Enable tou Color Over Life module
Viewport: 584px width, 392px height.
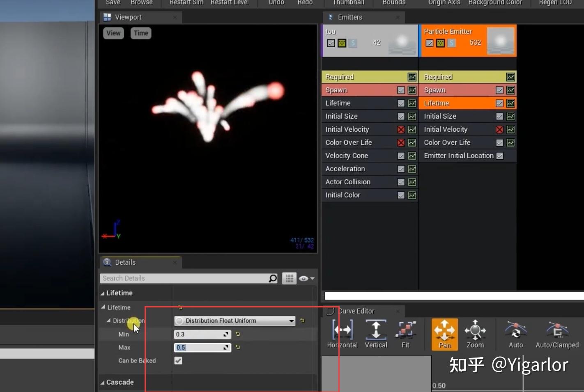[401, 142]
